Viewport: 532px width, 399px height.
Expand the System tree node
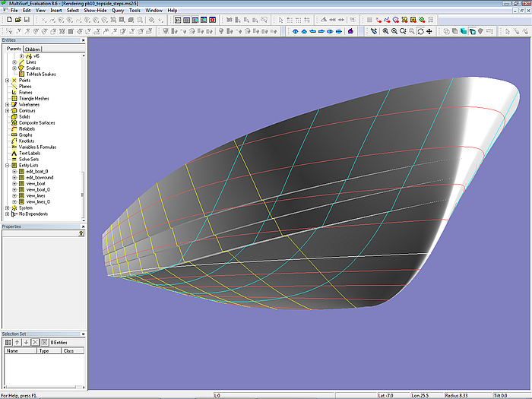click(7, 207)
